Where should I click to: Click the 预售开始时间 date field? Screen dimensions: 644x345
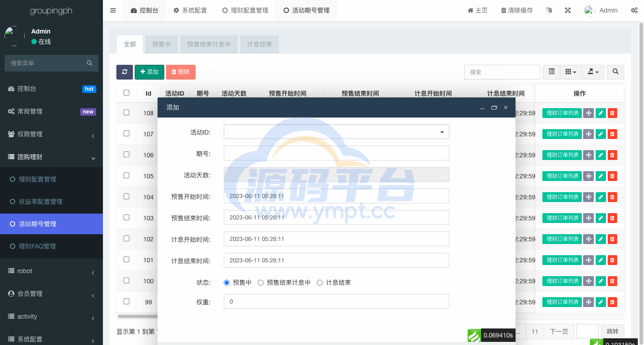pos(336,196)
